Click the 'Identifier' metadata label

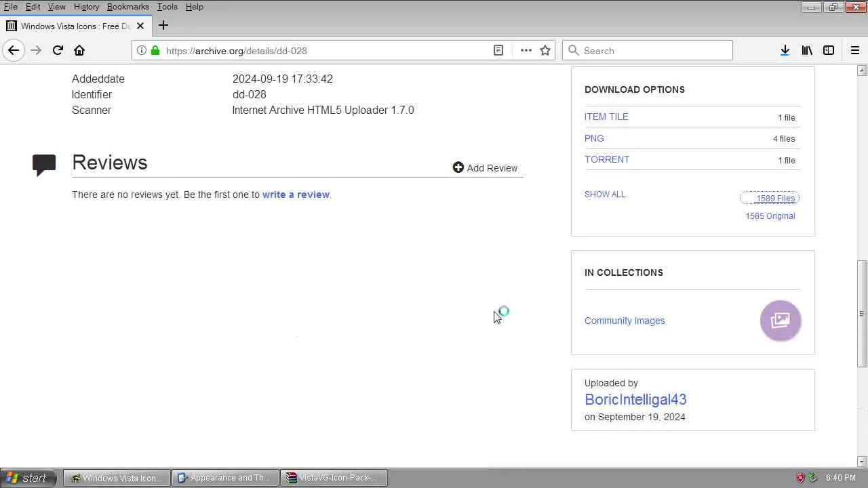92,94
